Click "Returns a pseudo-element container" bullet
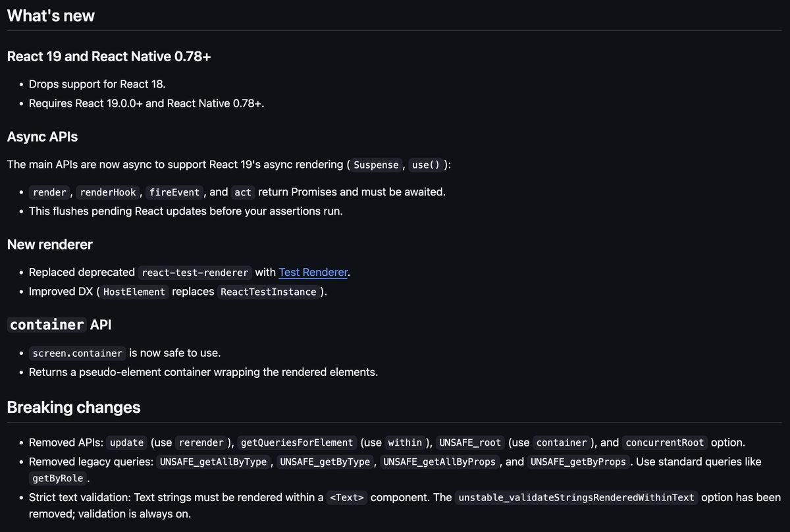The height and width of the screenshot is (532, 790). 203,372
